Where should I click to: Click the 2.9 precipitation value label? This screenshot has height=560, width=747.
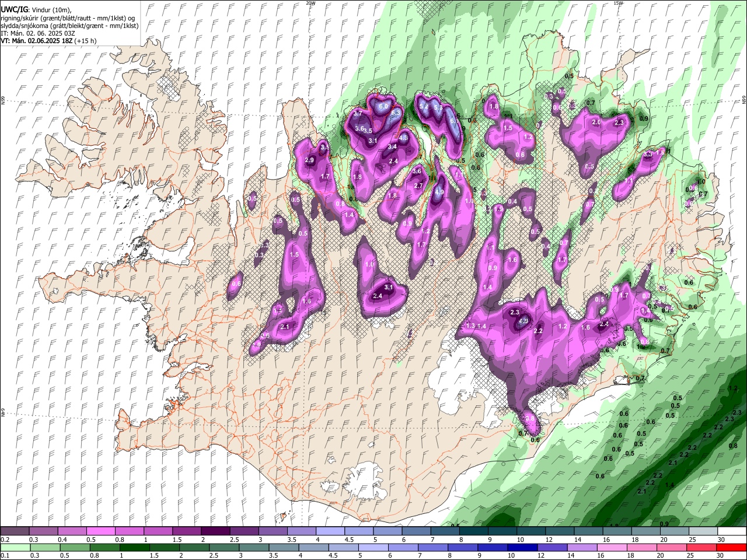pyautogui.click(x=309, y=160)
